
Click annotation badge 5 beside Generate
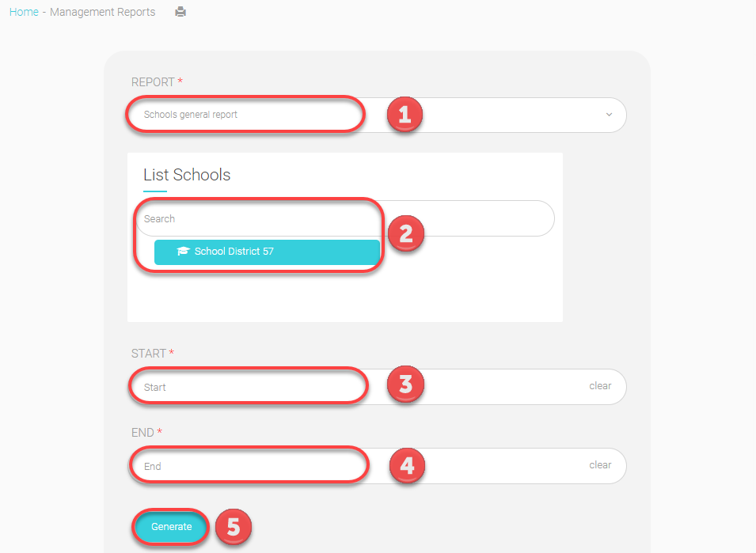tap(234, 526)
